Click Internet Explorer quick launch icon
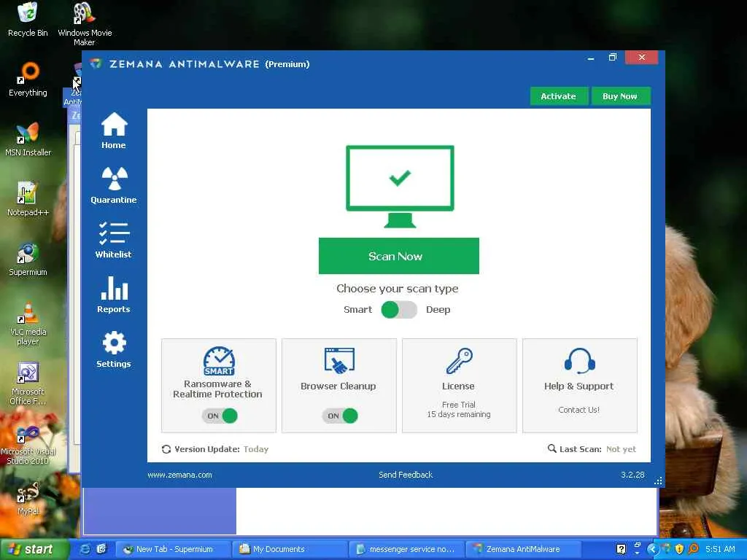Viewport: 747px width, 560px height. [85, 549]
